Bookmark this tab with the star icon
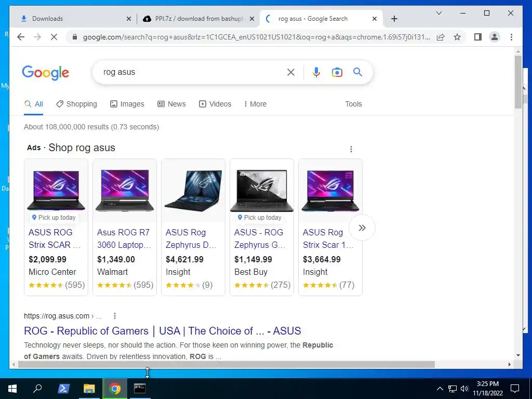The height and width of the screenshot is (399, 532). pos(457,37)
